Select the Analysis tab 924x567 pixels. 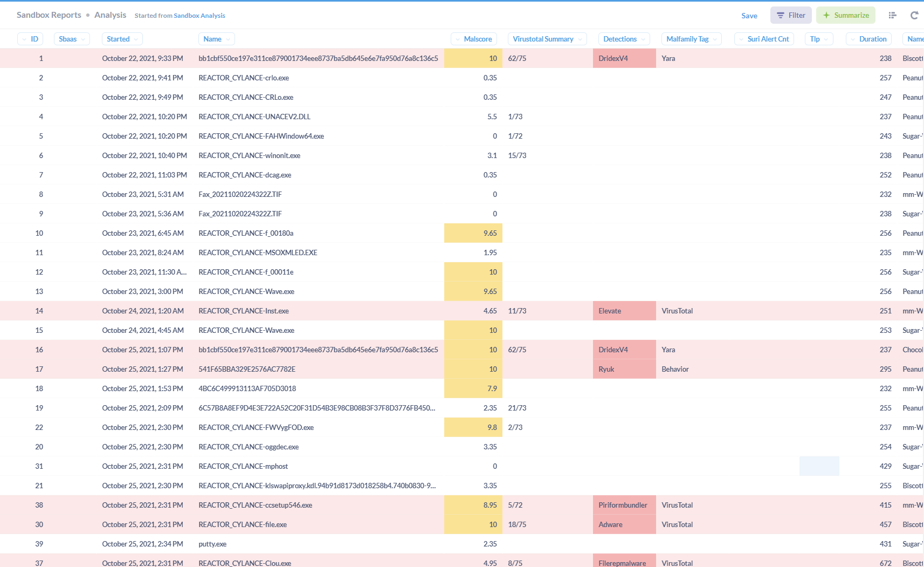click(110, 15)
